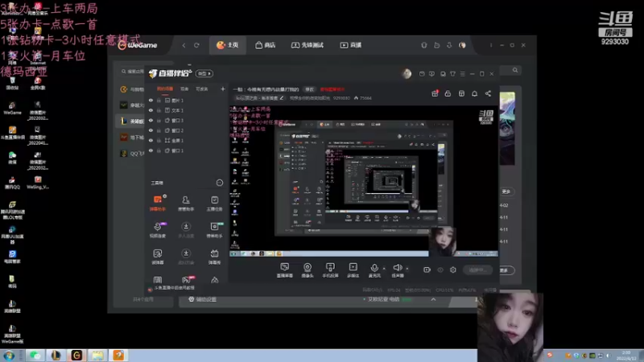Click the lock icon beside gift box
This screenshot has width=644, height=362.
pos(448,93)
